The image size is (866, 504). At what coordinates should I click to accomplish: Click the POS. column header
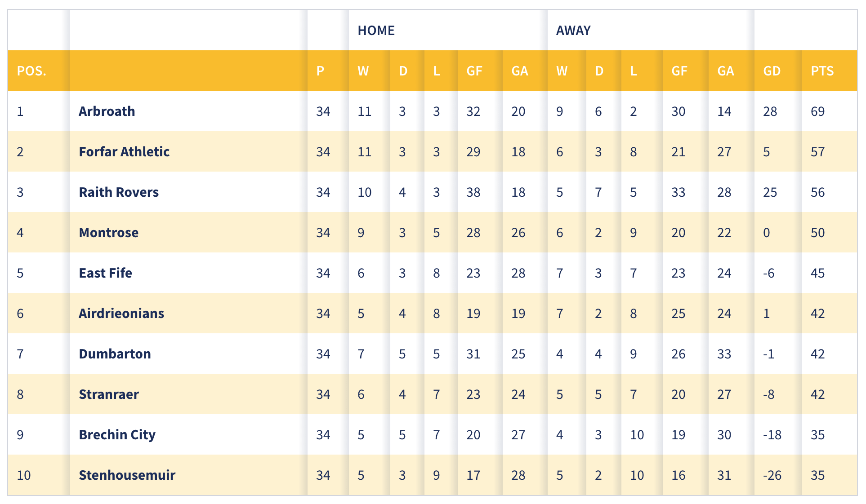coord(31,71)
